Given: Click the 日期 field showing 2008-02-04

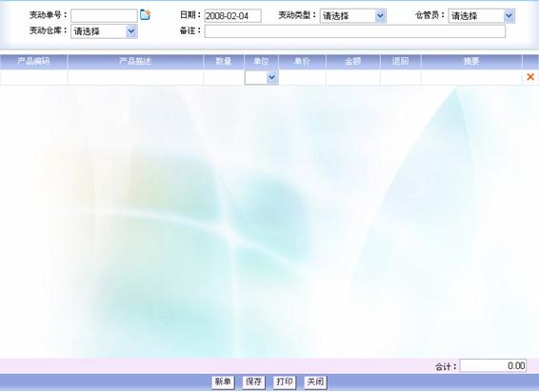Looking at the screenshot, I should click(232, 16).
